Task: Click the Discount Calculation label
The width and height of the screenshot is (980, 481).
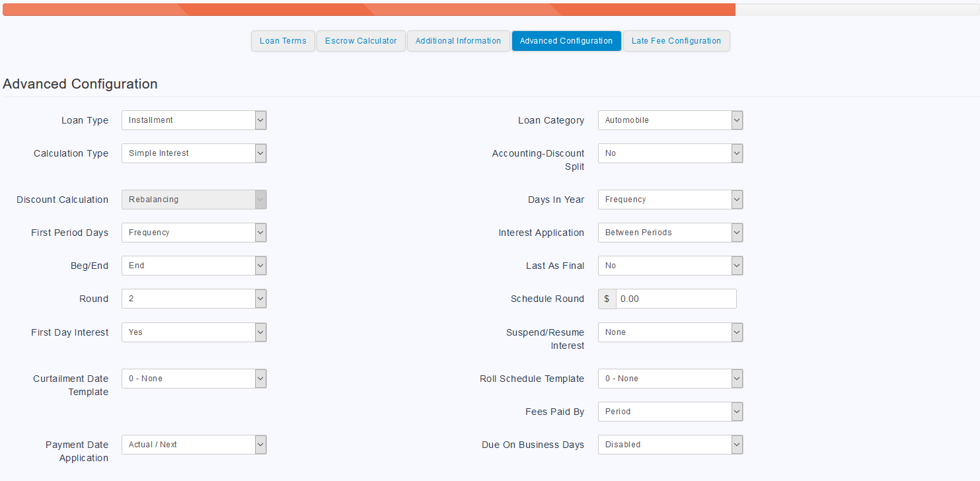Action: pos(62,200)
